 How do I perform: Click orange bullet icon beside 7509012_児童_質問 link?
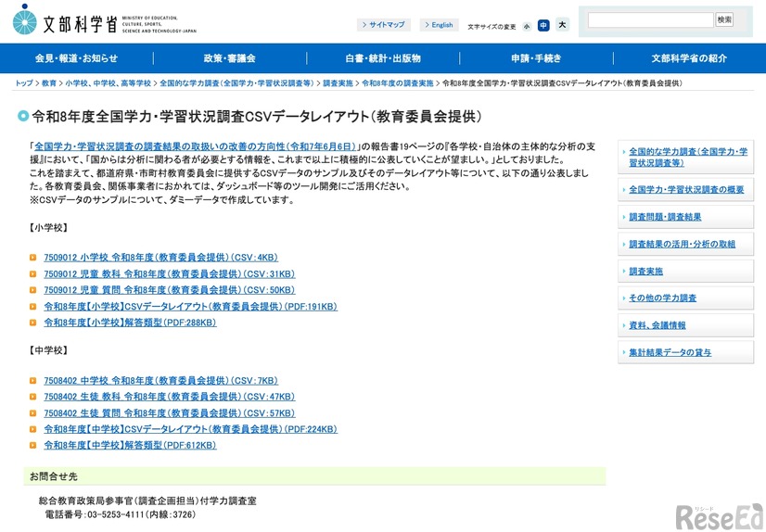[x=32, y=290]
